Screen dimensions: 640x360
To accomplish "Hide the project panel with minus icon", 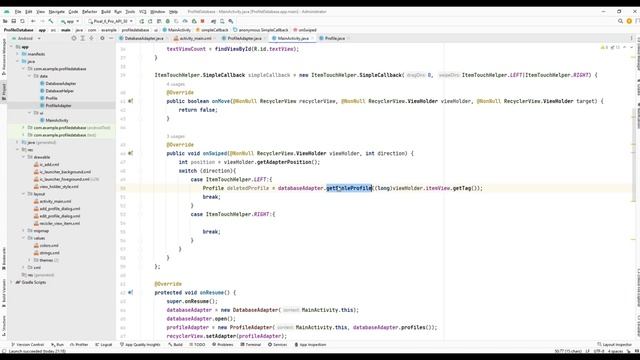I will coord(111,38).
